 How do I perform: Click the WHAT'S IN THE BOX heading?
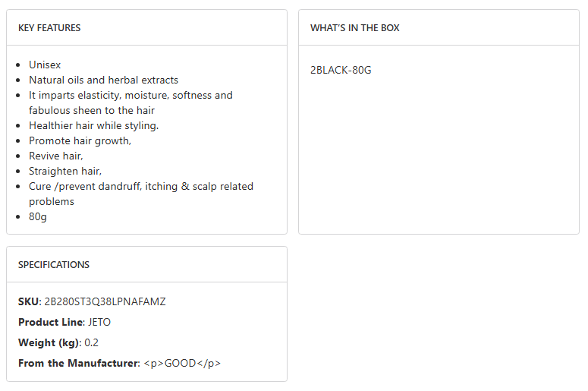354,28
